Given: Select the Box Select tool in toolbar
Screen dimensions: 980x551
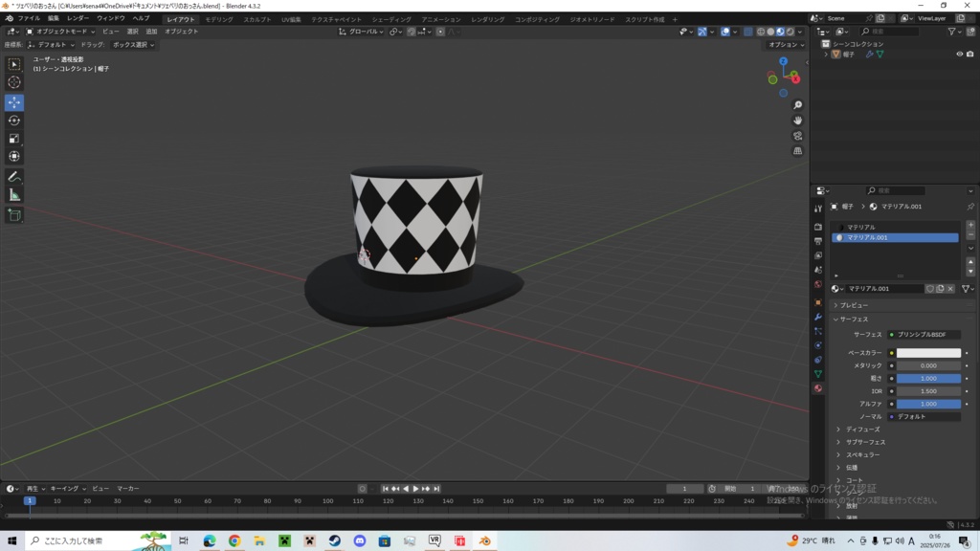Looking at the screenshot, I should click(x=13, y=64).
